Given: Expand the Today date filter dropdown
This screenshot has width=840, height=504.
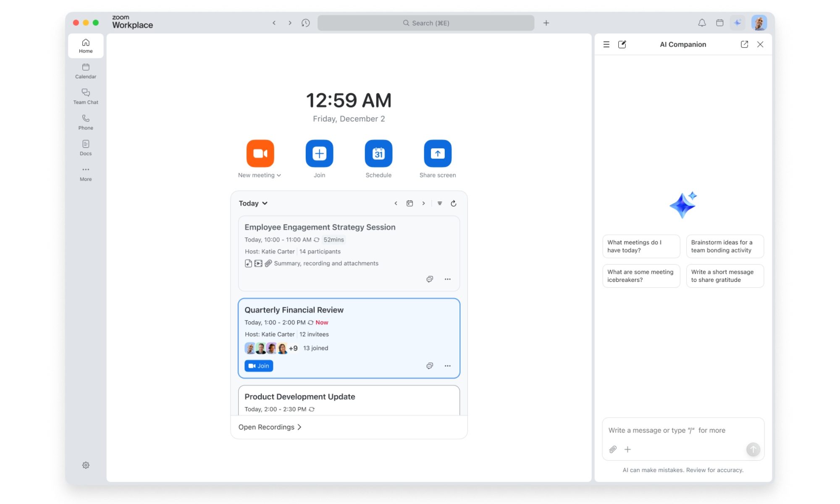Looking at the screenshot, I should tap(253, 203).
